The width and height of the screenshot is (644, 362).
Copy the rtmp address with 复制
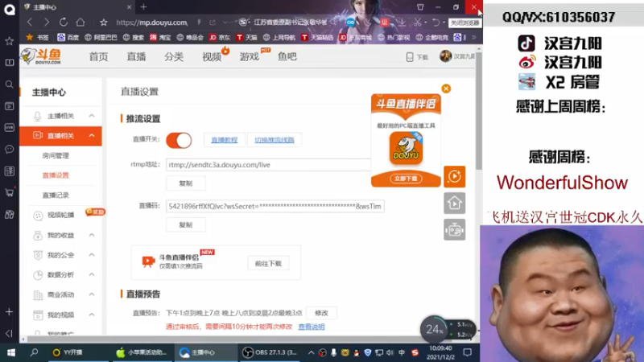tap(186, 183)
